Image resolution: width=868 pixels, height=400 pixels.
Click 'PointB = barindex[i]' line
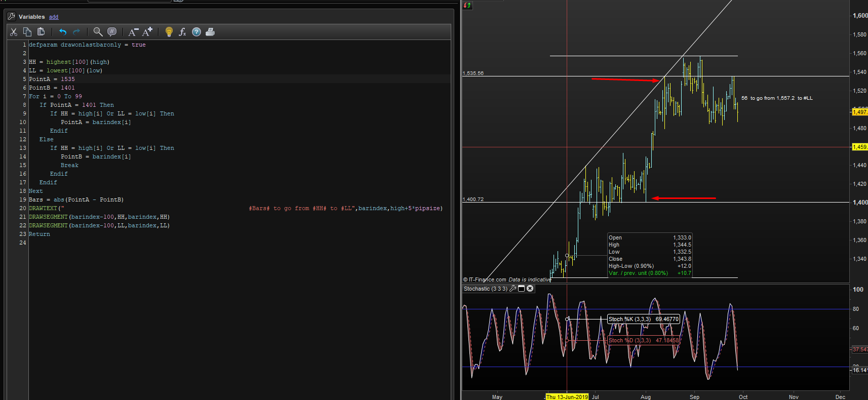point(96,156)
